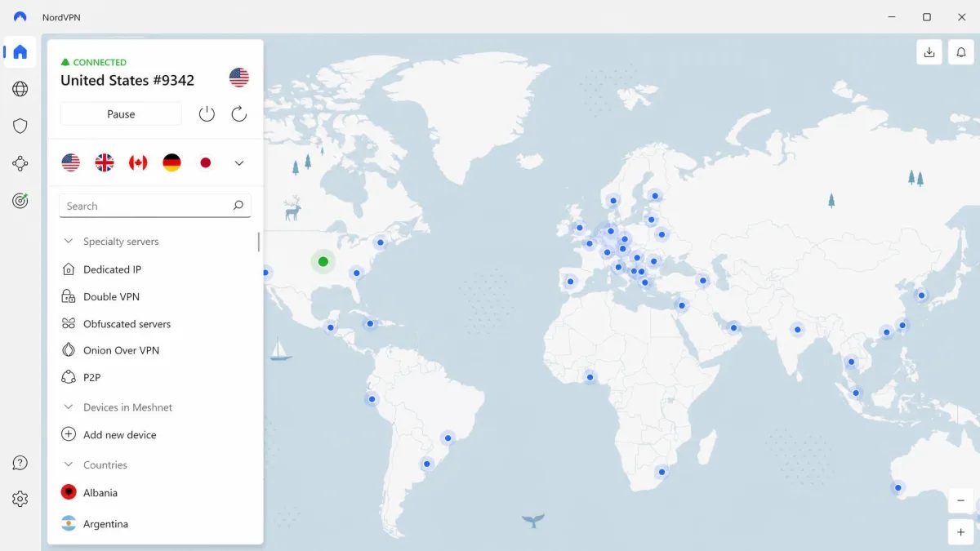The height and width of the screenshot is (551, 980).
Task: Expand the recent connections flags chevron
Action: [x=239, y=163]
